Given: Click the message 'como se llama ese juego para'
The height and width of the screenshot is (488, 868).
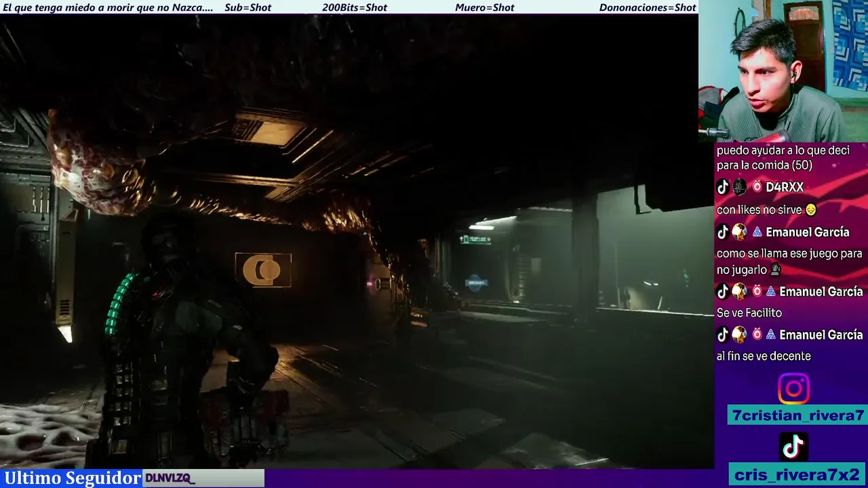Looking at the screenshot, I should tap(789, 253).
